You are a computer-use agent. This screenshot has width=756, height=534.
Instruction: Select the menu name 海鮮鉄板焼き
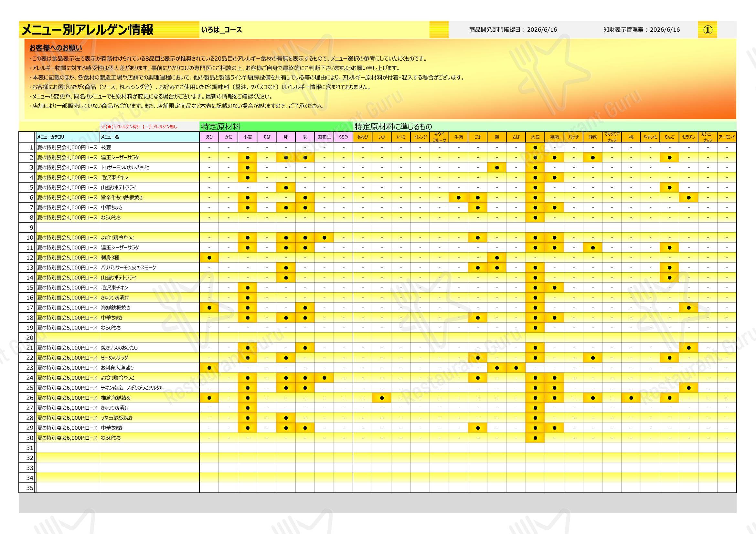click(x=116, y=308)
